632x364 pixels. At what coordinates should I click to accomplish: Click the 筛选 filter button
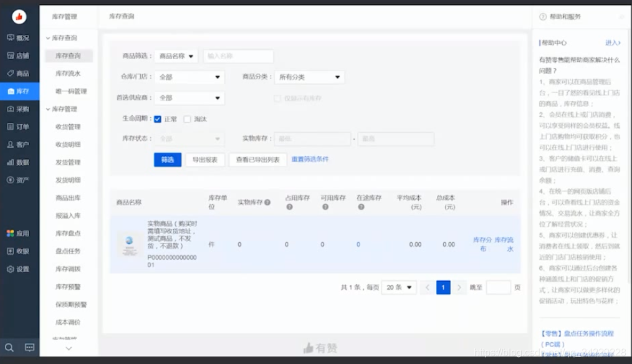click(167, 160)
